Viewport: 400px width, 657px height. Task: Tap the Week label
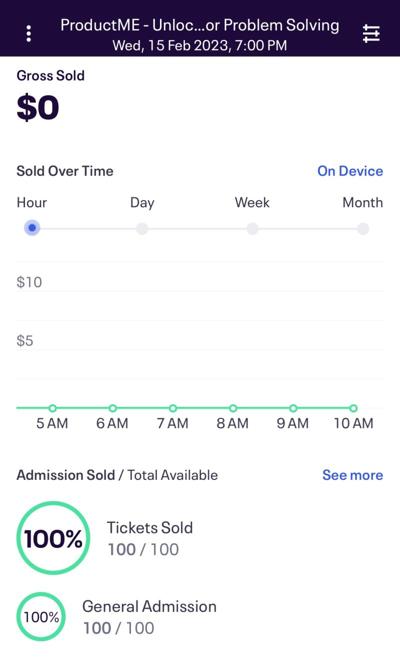coord(252,202)
